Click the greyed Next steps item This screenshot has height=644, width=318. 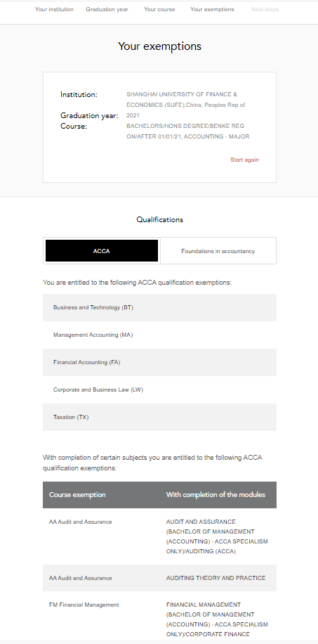pyautogui.click(x=265, y=9)
